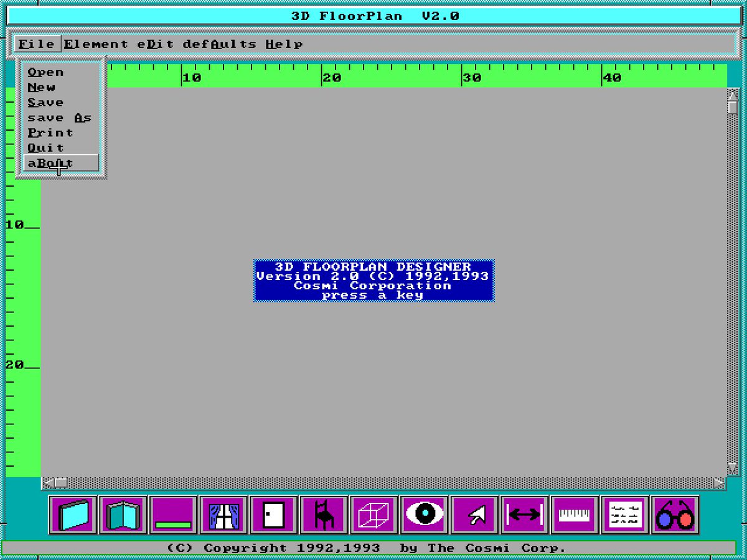Open the Element menu
The width and height of the screenshot is (747, 560).
point(96,44)
